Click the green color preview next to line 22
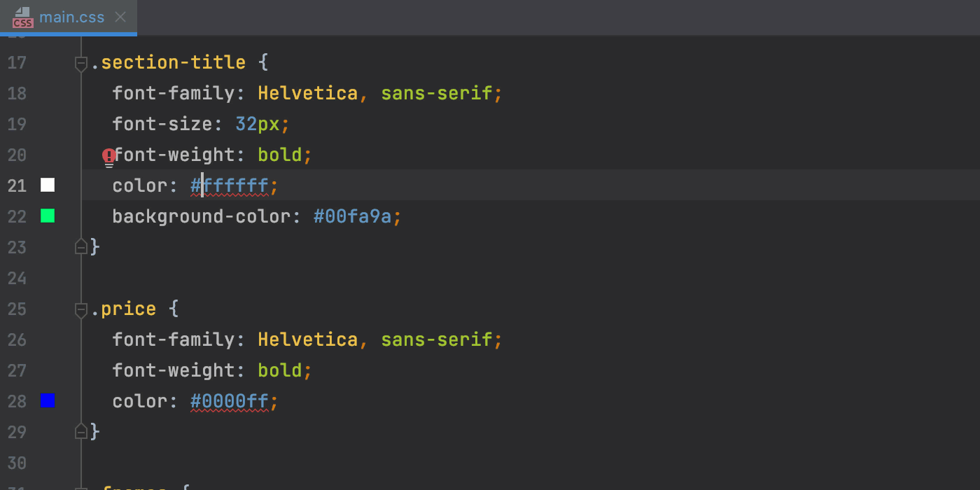This screenshot has height=490, width=980. click(47, 216)
